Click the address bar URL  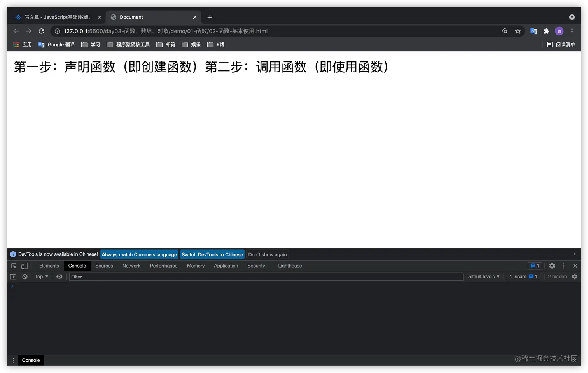pyautogui.click(x=166, y=31)
